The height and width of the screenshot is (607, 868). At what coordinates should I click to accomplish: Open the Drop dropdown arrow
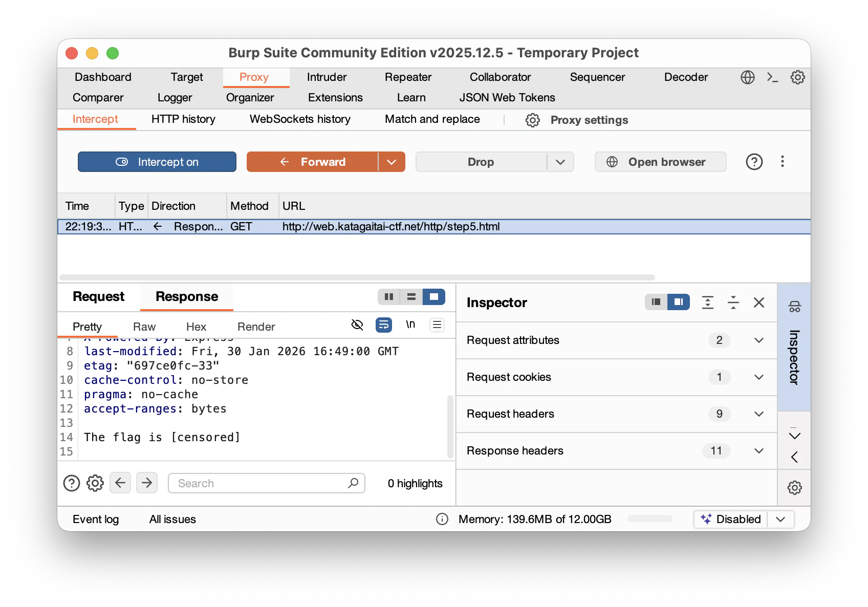coord(560,162)
